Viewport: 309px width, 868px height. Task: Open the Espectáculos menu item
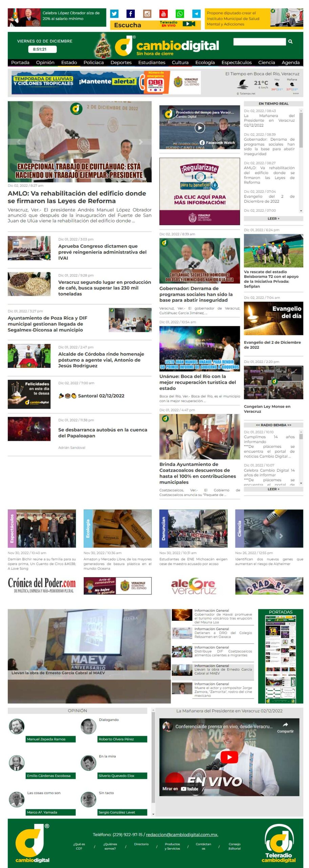[x=236, y=62]
